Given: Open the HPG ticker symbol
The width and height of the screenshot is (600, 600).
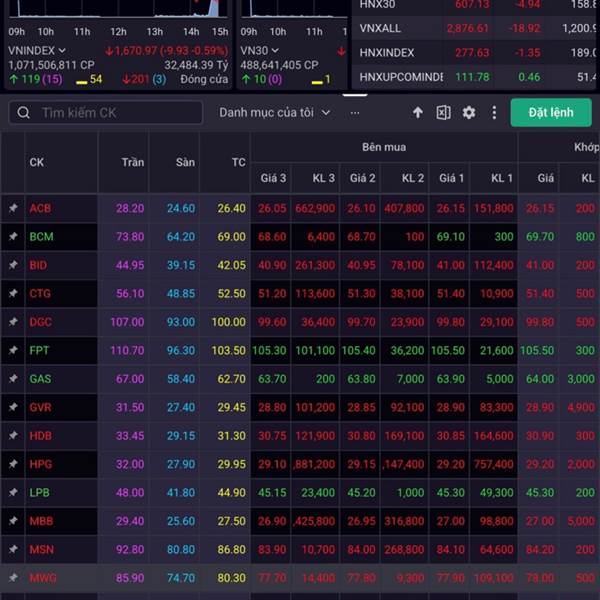Looking at the screenshot, I should click(41, 464).
